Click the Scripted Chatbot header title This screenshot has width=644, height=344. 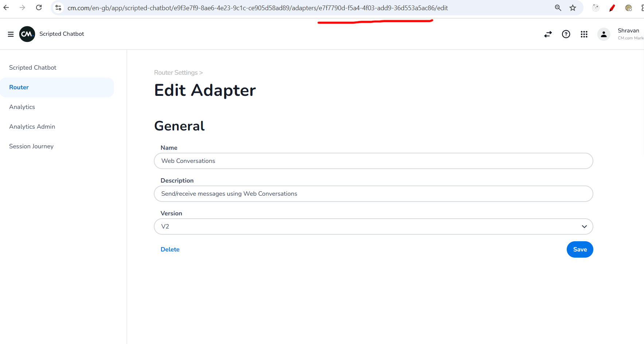tap(62, 34)
